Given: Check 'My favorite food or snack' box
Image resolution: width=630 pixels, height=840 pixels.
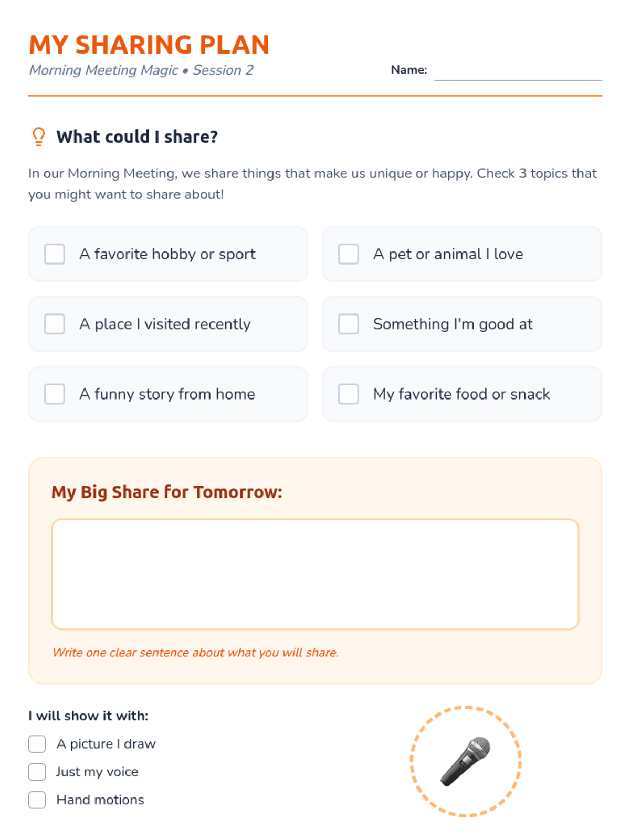Looking at the screenshot, I should point(349,394).
